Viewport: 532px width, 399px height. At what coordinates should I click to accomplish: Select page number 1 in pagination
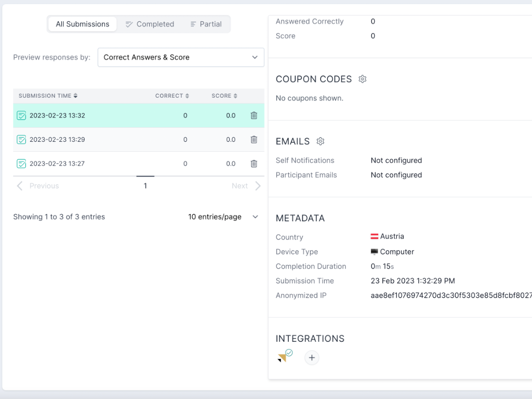point(145,186)
